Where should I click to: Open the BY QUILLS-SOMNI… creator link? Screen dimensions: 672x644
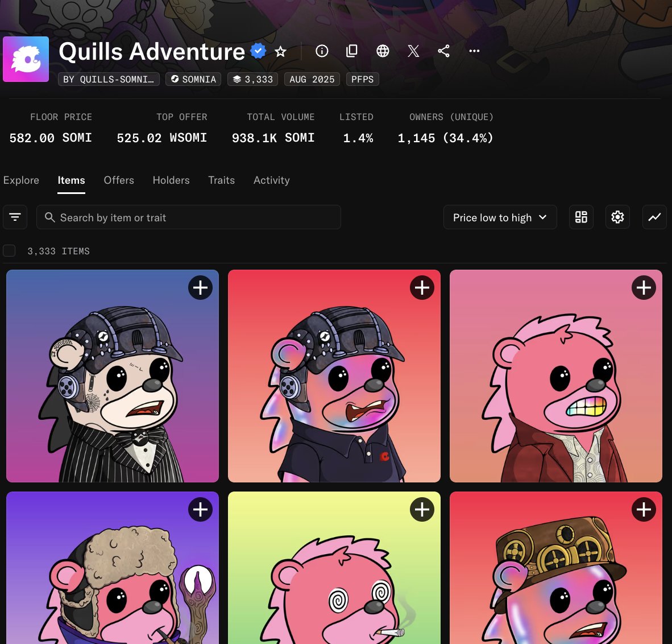pyautogui.click(x=109, y=79)
